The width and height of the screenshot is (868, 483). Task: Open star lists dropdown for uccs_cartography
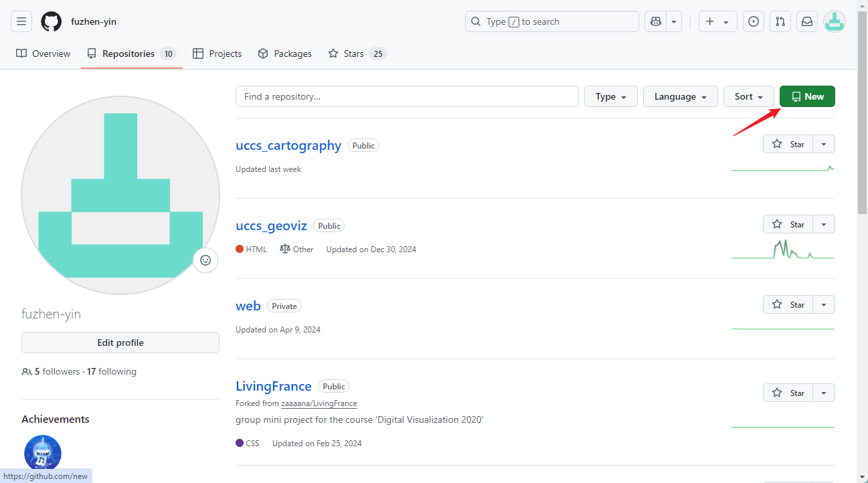click(x=824, y=144)
